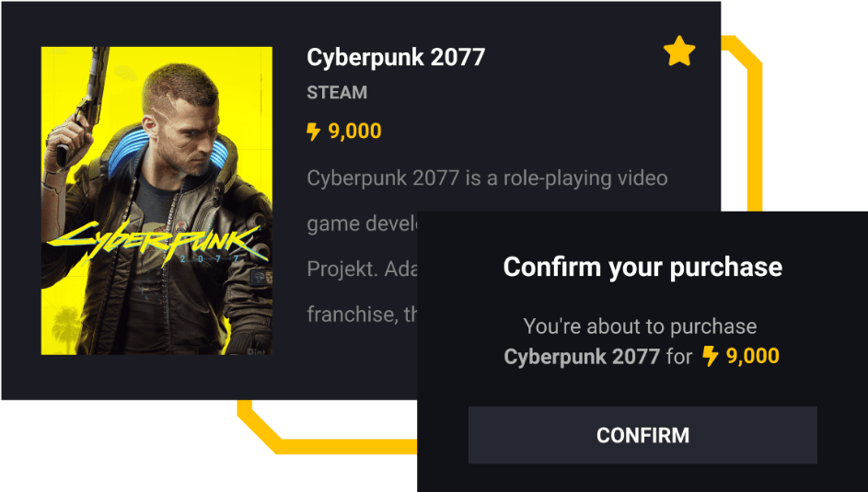Screen dimensions: 868x492
Task: Toggle the yellow star favorite icon
Action: click(679, 51)
